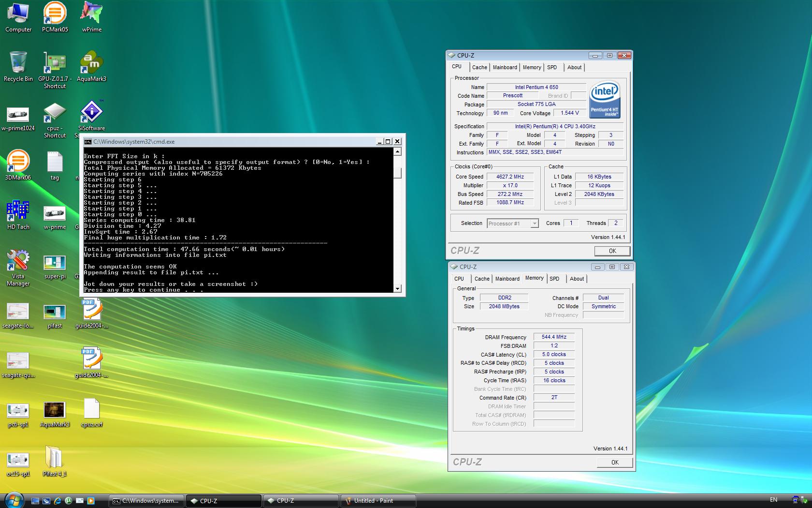The height and width of the screenshot is (508, 812).
Task: Open the pc6-sp1 image file
Action: (18, 415)
